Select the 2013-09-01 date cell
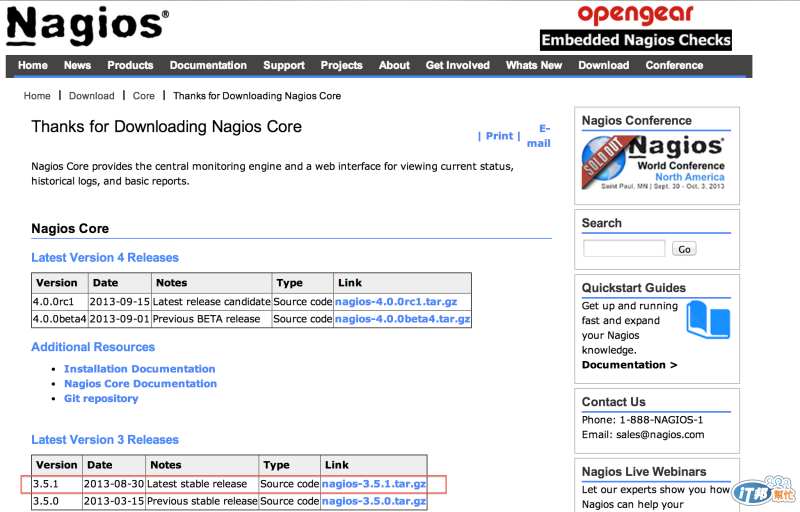The width and height of the screenshot is (800, 512). point(119,319)
